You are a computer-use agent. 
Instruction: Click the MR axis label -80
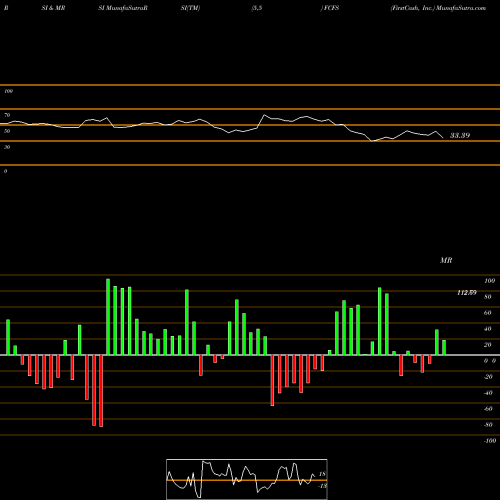click(x=488, y=425)
